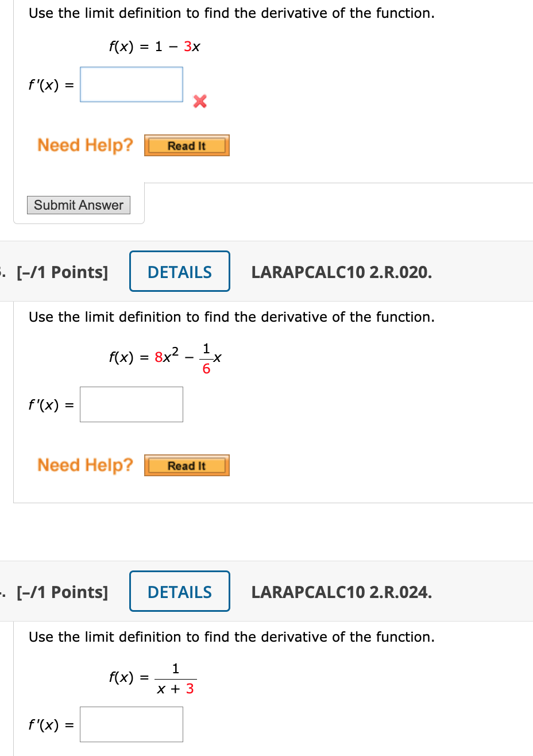Click the answer field for f(x) = 1 - 3x
This screenshot has width=533, height=756.
tap(131, 84)
